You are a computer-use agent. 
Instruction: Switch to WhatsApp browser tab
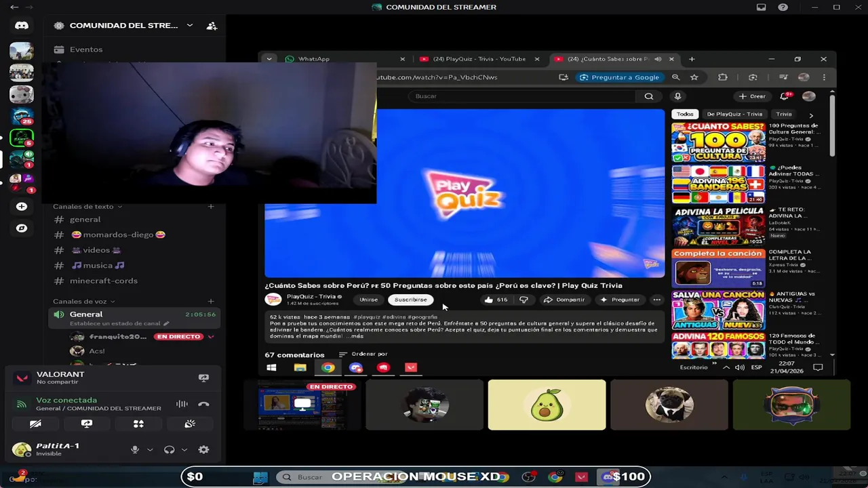click(343, 59)
